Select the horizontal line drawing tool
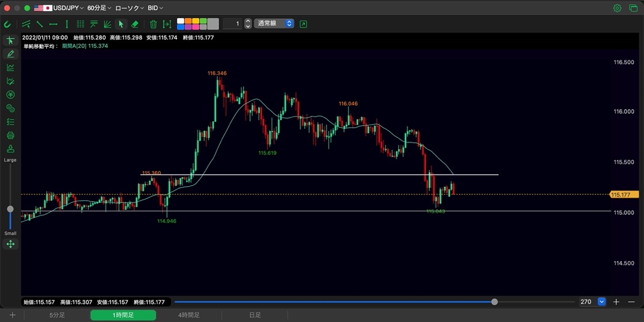The width and height of the screenshot is (644, 322). (53, 24)
